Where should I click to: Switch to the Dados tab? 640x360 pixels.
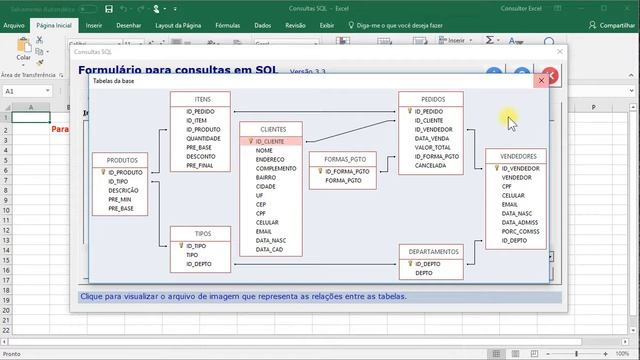[262, 25]
